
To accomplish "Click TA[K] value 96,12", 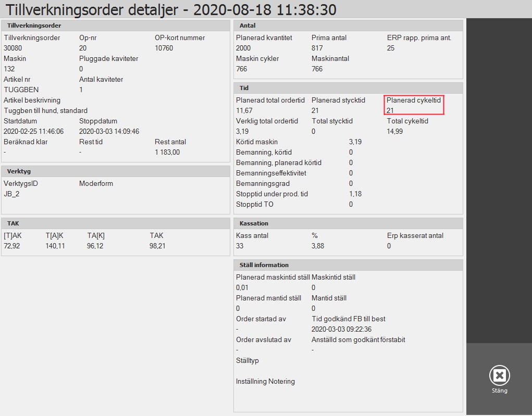I will 95,246.
